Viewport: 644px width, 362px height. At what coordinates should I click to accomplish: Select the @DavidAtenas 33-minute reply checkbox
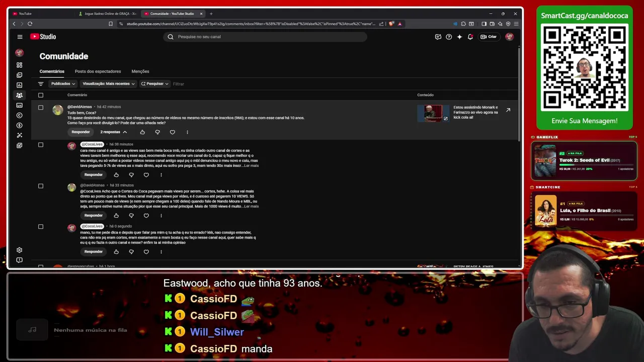point(41,186)
